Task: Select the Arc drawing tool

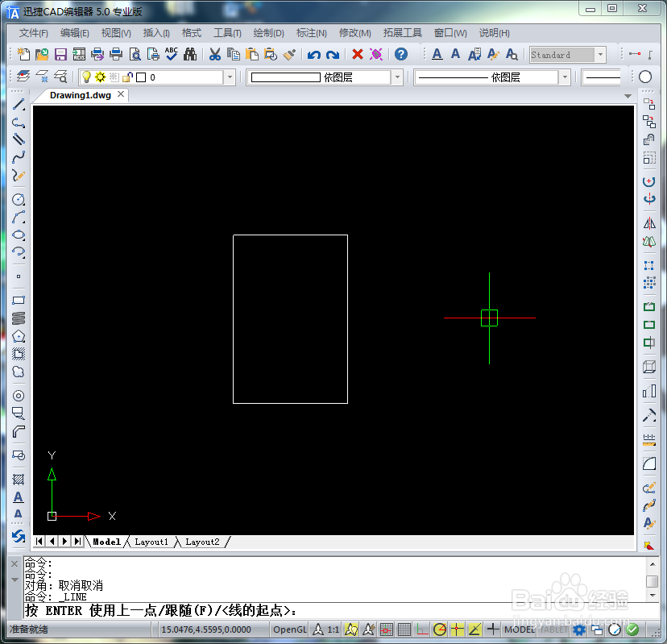Action: pyautogui.click(x=19, y=217)
